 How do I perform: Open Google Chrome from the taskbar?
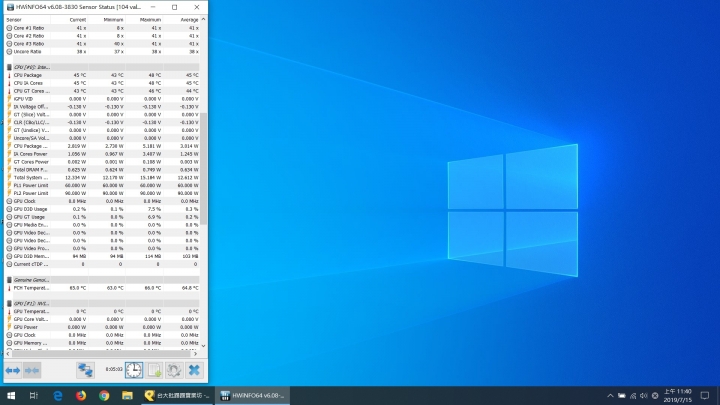tap(104, 395)
